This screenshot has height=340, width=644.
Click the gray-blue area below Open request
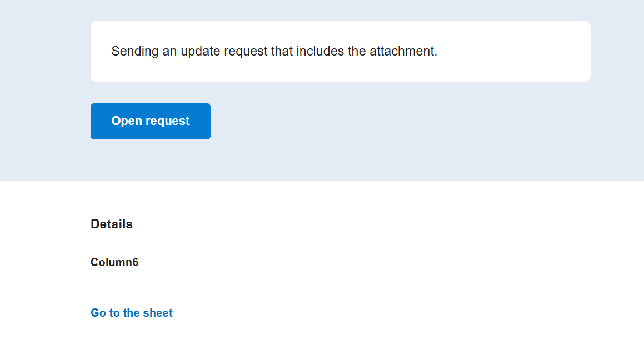click(151, 160)
